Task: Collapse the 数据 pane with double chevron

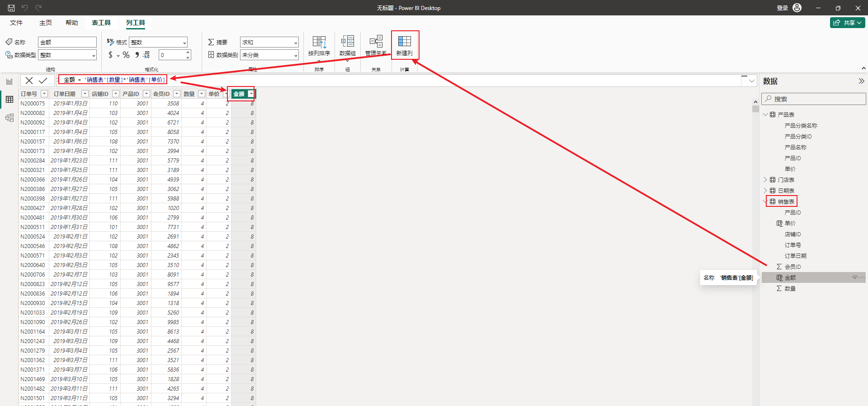Action: [861, 81]
